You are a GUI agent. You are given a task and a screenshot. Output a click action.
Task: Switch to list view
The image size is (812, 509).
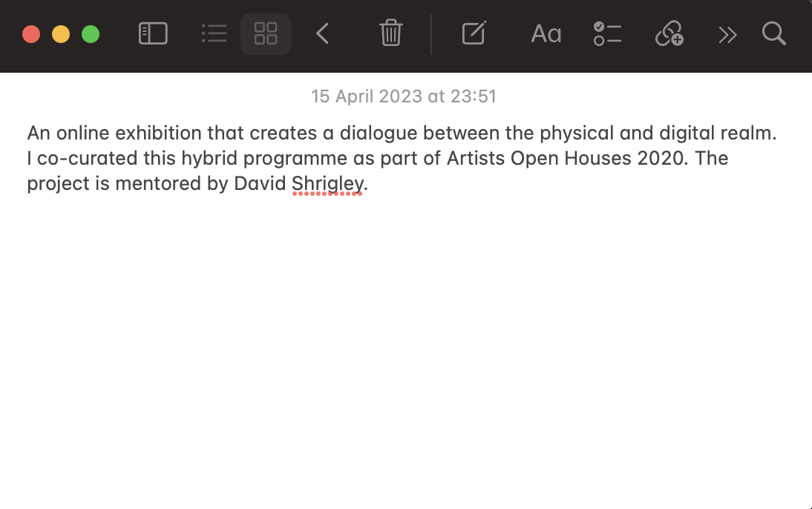pyautogui.click(x=215, y=33)
